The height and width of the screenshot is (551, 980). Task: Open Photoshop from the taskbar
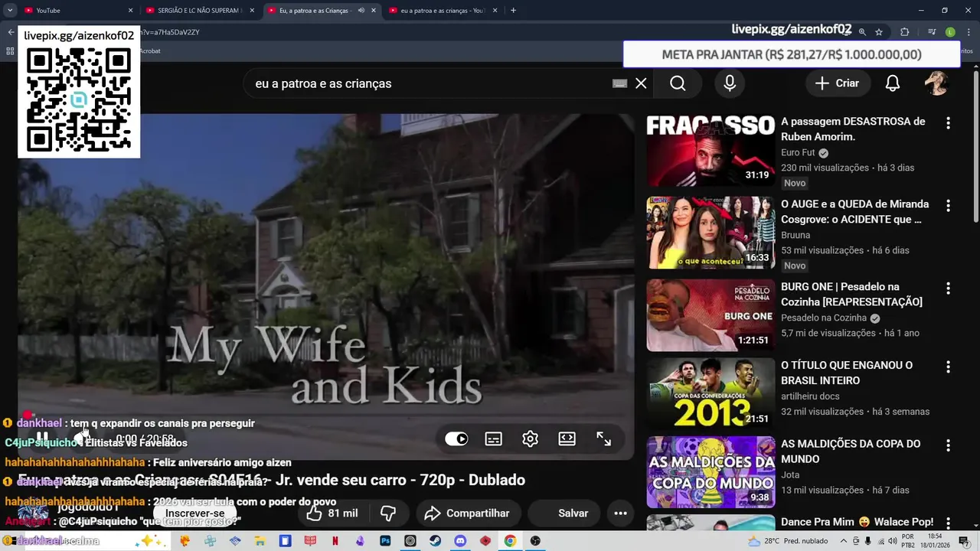pyautogui.click(x=385, y=540)
